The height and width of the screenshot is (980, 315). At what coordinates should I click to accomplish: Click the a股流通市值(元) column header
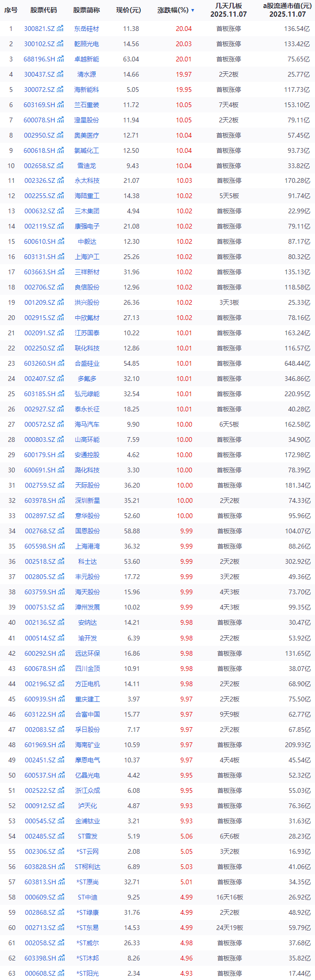[x=287, y=10]
